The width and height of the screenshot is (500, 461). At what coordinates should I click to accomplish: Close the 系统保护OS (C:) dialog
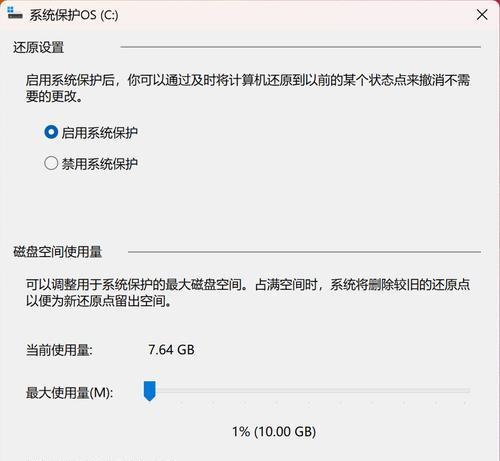[482, 15]
